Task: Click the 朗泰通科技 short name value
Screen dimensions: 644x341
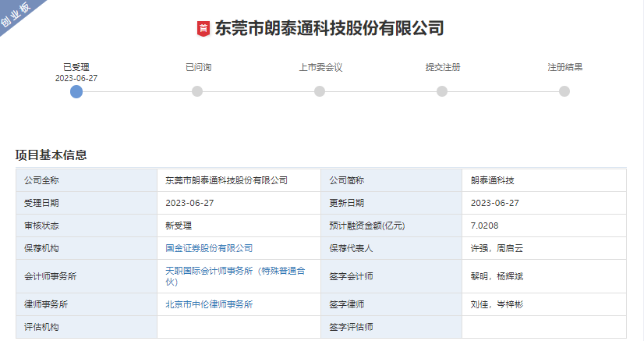Action: click(493, 180)
